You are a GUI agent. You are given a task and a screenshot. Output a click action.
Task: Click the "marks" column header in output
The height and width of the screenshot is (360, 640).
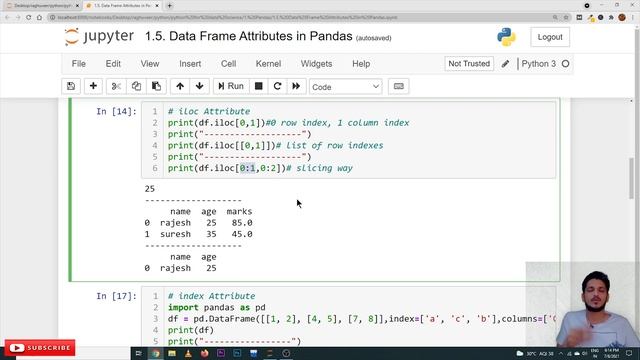click(239, 211)
